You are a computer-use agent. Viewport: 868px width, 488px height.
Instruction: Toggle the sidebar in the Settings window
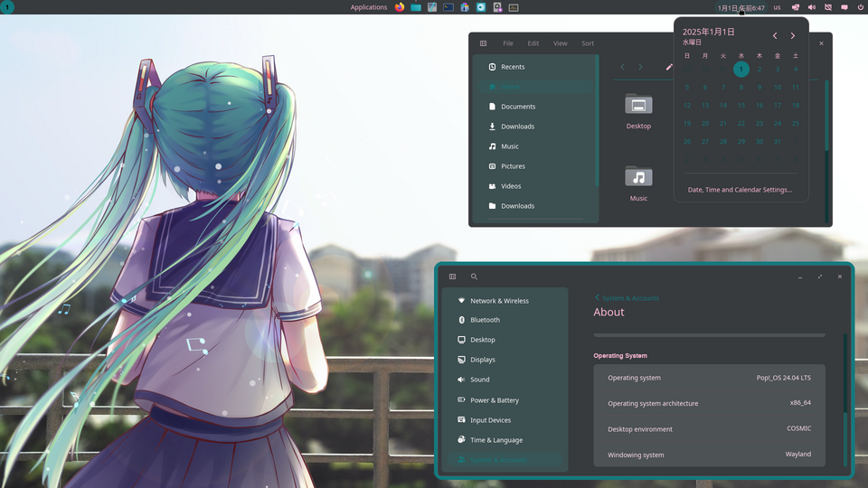(x=452, y=277)
